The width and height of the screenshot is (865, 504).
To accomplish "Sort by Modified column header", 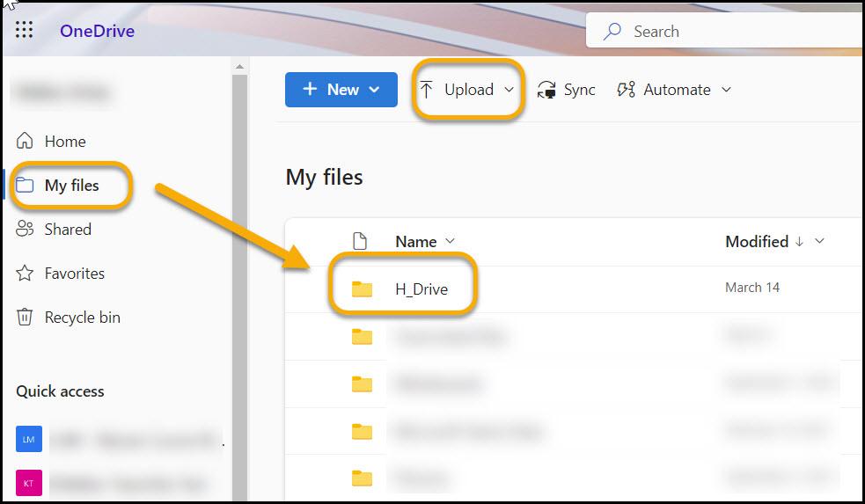I will click(756, 242).
